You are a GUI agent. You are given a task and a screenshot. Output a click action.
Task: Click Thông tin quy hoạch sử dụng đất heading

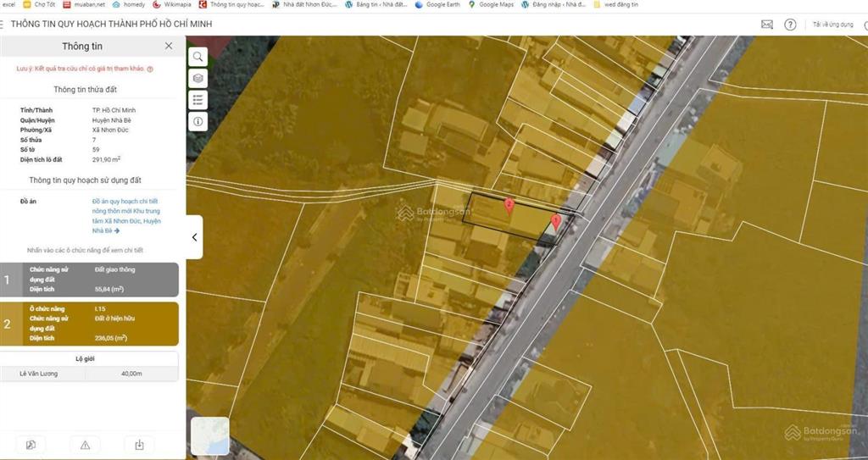coord(86,180)
